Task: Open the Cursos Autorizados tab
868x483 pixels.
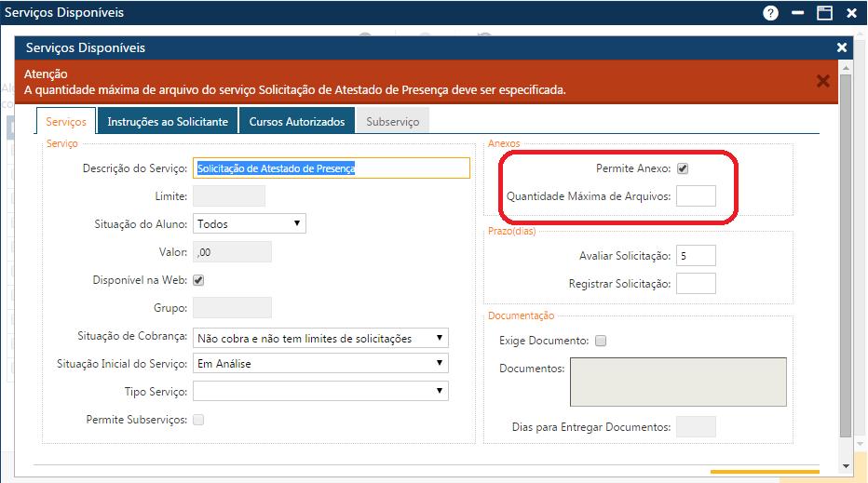Action: pyautogui.click(x=297, y=122)
